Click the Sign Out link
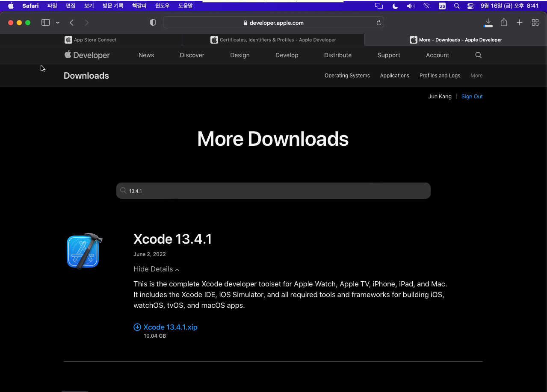The width and height of the screenshot is (547, 392). point(472,97)
